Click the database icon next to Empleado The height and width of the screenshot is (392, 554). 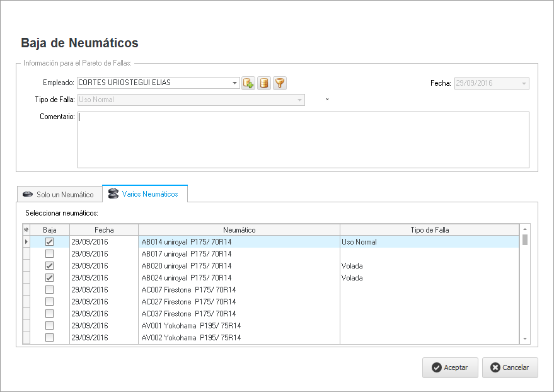click(264, 83)
